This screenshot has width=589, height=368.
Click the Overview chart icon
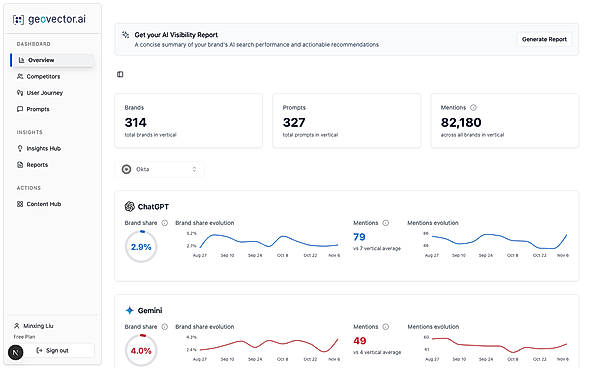click(21, 60)
